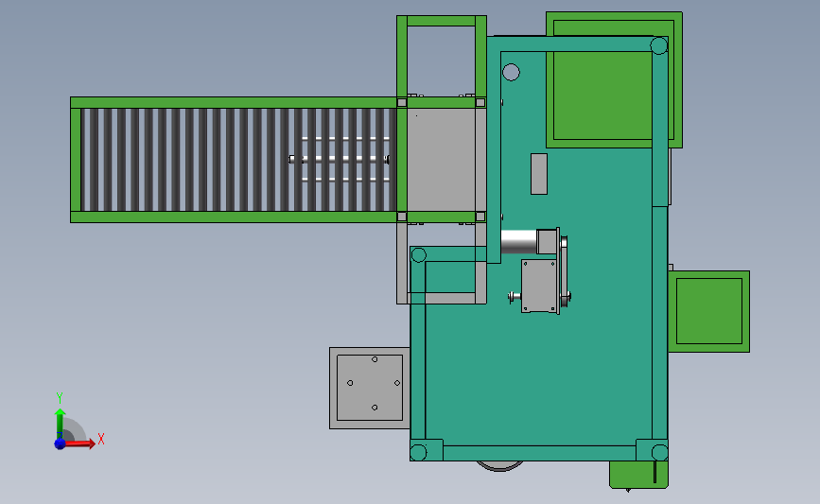Select the white shaft among the conveyor rollers
The image size is (820, 504).
click(339, 159)
